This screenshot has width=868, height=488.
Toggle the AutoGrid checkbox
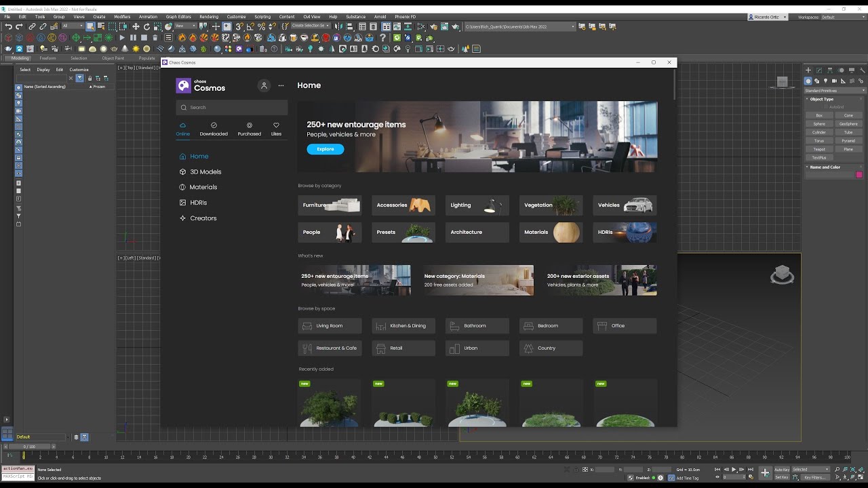pyautogui.click(x=827, y=107)
